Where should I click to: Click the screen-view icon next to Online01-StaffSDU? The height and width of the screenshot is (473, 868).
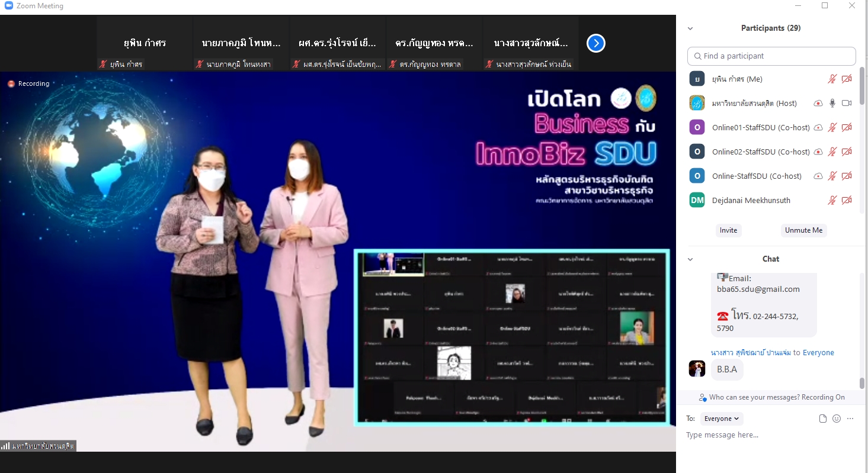pyautogui.click(x=818, y=127)
